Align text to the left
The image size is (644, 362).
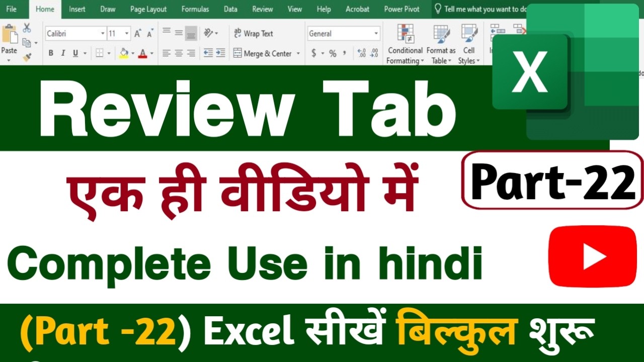pyautogui.click(x=167, y=53)
